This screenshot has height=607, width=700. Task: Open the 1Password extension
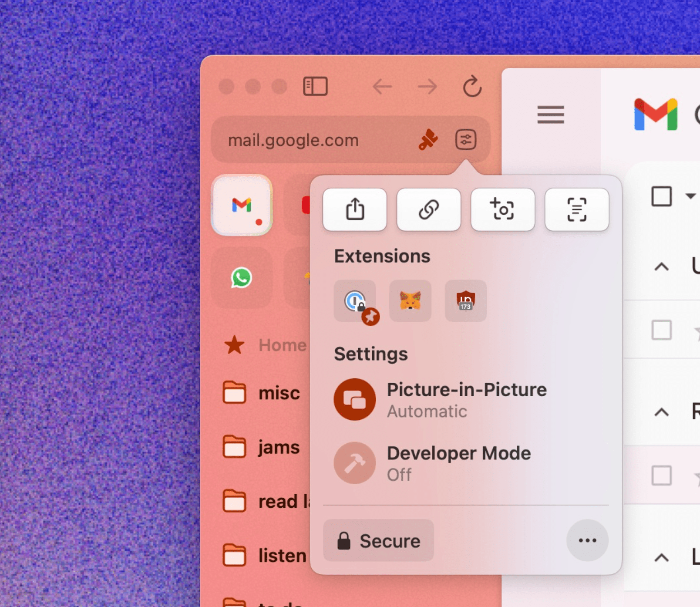pos(355,301)
